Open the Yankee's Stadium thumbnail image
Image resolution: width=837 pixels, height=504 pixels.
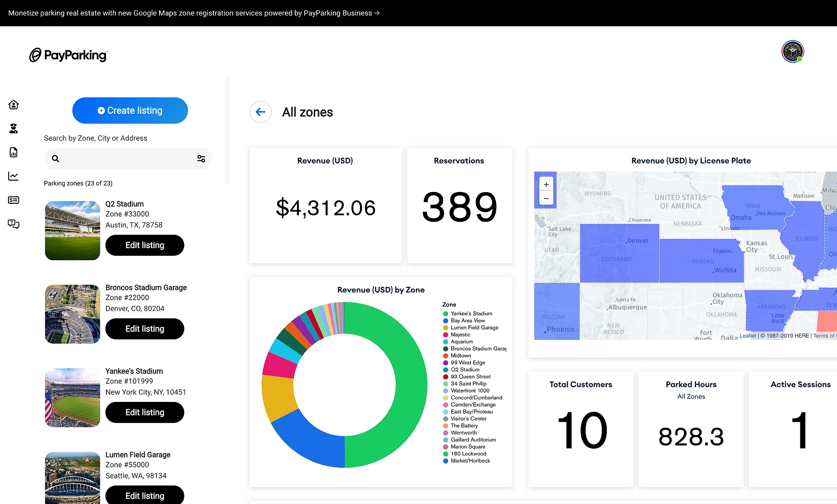(72, 398)
